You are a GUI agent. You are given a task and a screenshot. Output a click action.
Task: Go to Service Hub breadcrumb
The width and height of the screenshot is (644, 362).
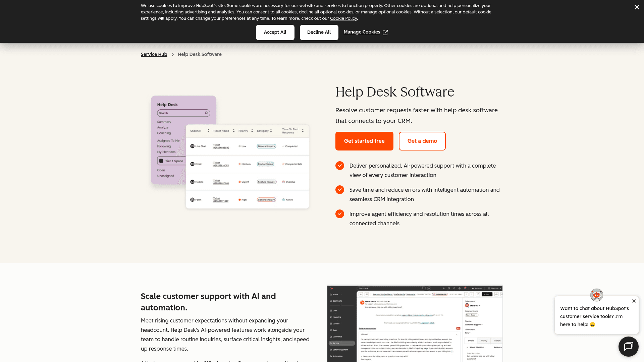click(154, 54)
